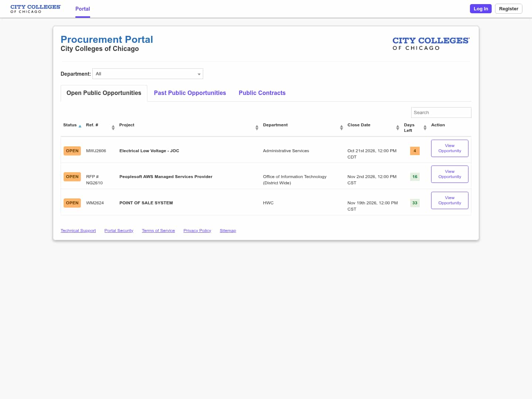This screenshot has height=399, width=532.
Task: Open the Privacy Policy link
Action: click(x=197, y=231)
